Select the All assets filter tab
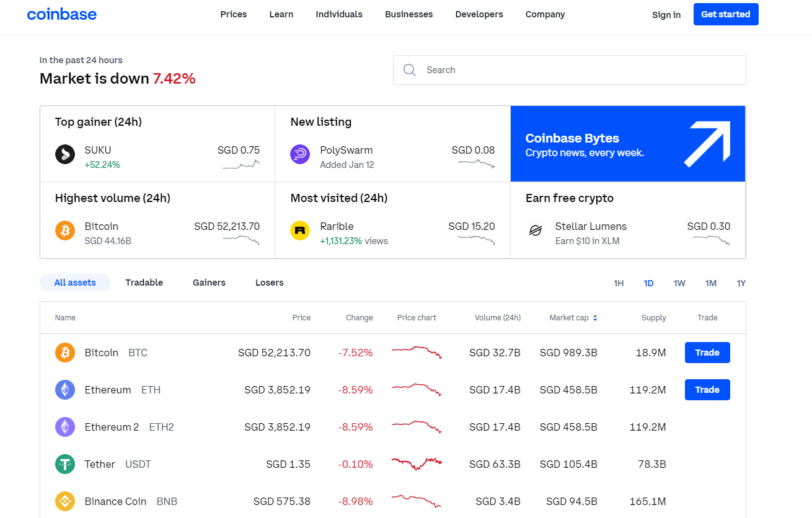The height and width of the screenshot is (518, 812). pyautogui.click(x=75, y=283)
